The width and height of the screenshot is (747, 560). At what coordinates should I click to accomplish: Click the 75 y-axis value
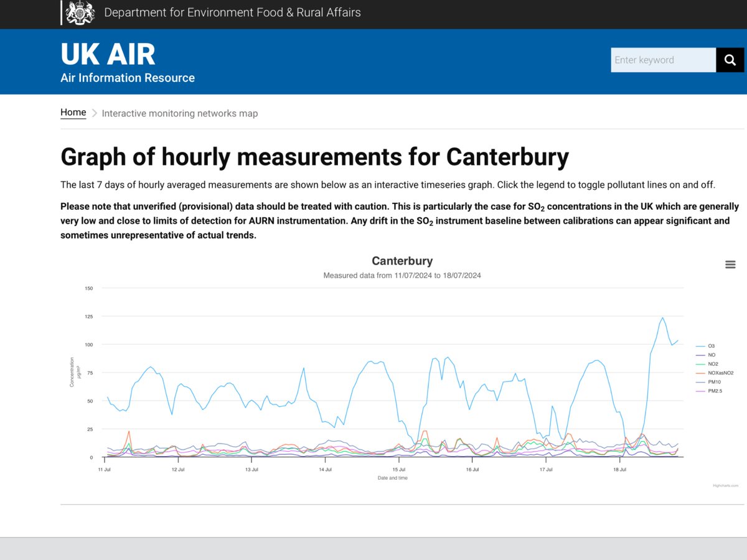[90, 373]
